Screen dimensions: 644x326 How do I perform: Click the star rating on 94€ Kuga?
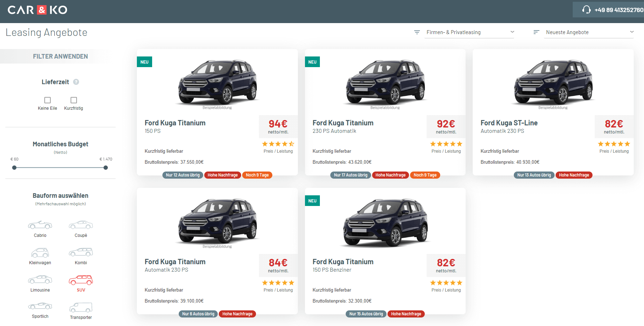click(x=278, y=144)
